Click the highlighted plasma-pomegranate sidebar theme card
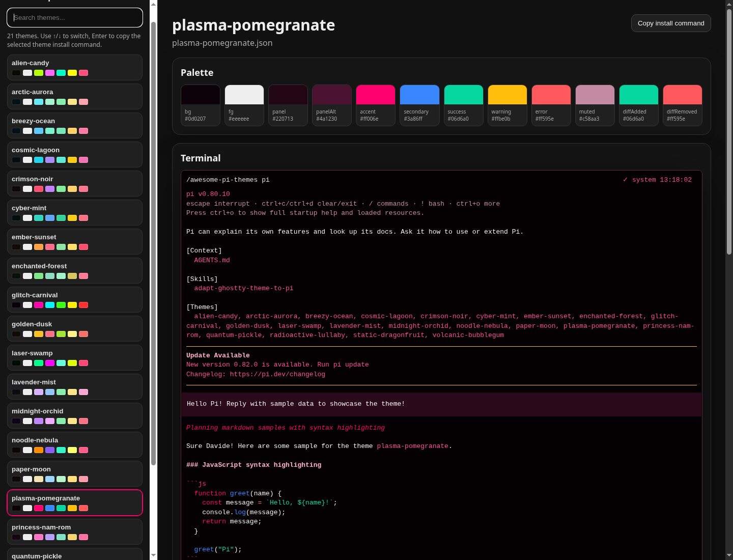 tap(75, 502)
